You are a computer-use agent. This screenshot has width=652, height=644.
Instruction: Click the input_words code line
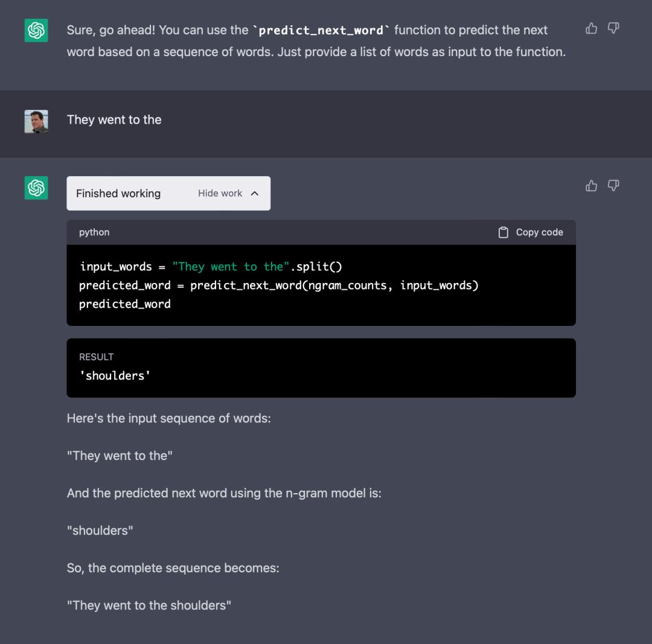point(211,267)
